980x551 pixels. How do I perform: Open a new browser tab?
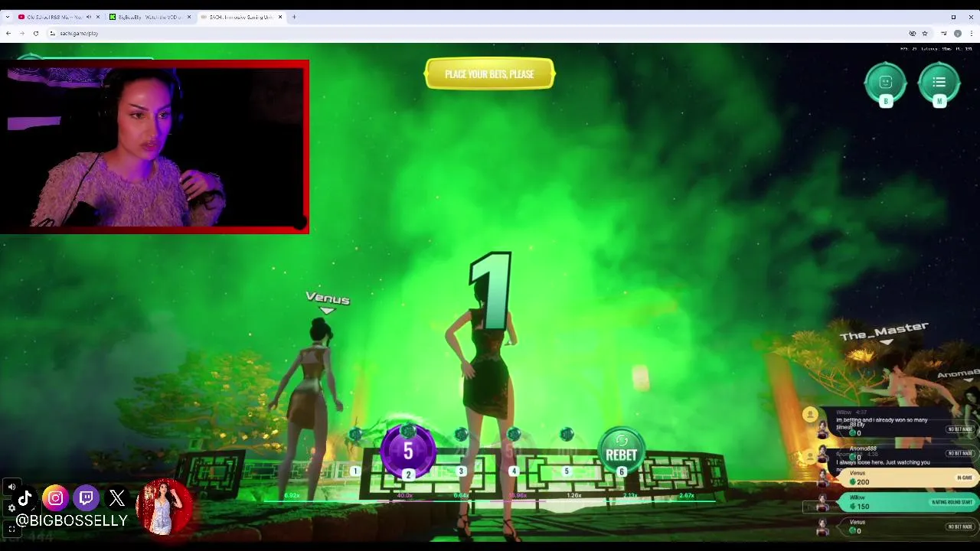tap(294, 17)
